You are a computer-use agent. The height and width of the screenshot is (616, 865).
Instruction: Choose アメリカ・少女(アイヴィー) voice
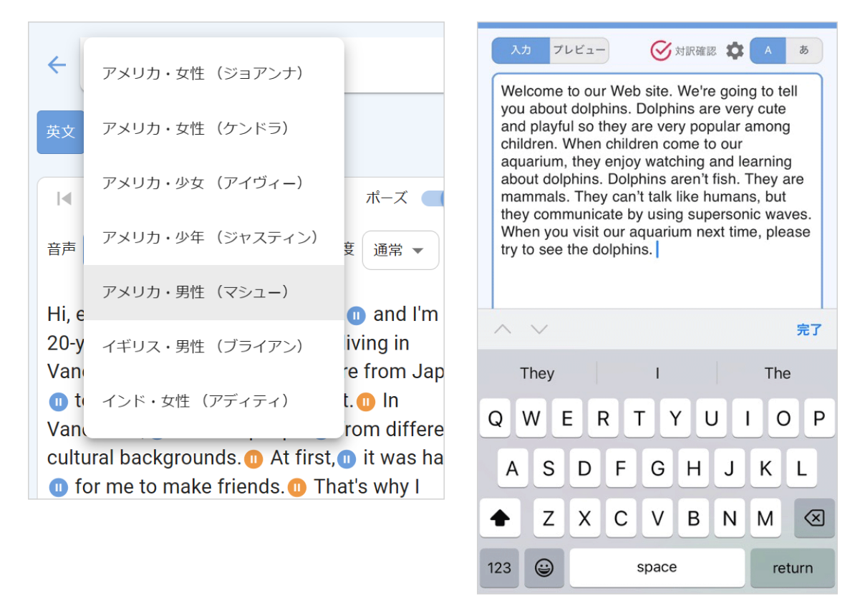click(x=214, y=183)
